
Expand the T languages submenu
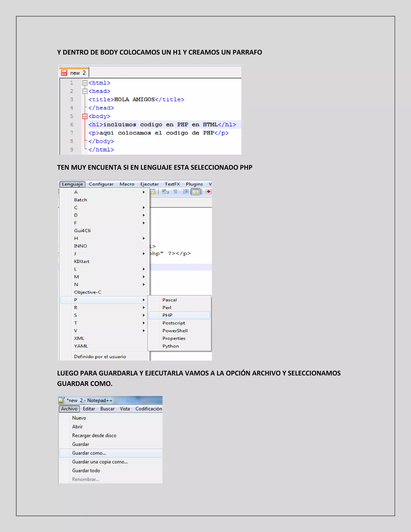tap(104, 323)
